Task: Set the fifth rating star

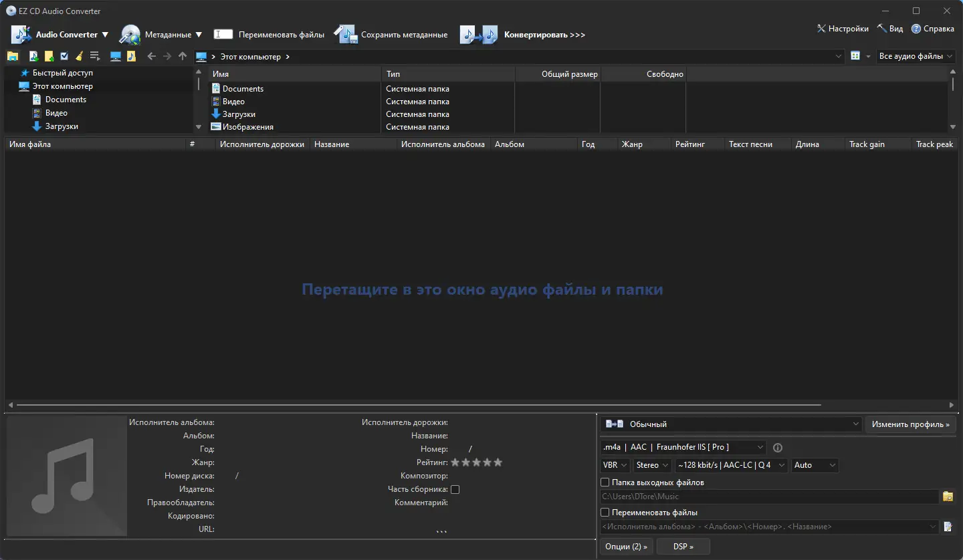Action: [x=498, y=462]
